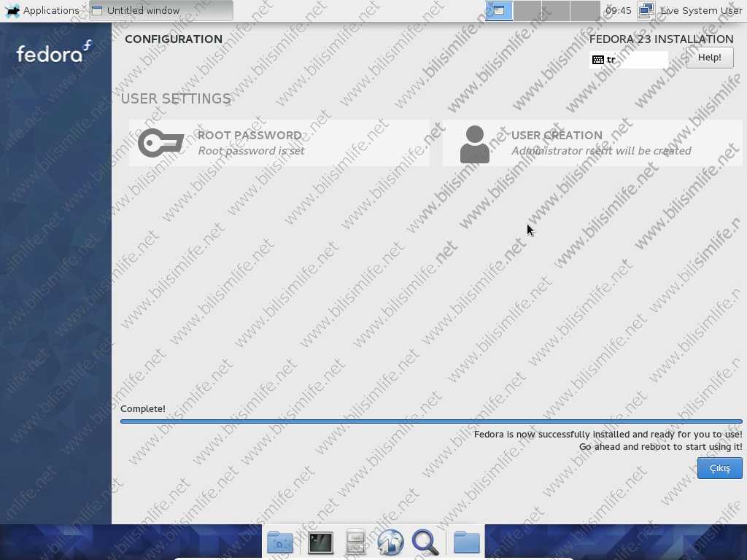
Task: Click the Xfce mouse Applications icon
Action: [x=12, y=10]
